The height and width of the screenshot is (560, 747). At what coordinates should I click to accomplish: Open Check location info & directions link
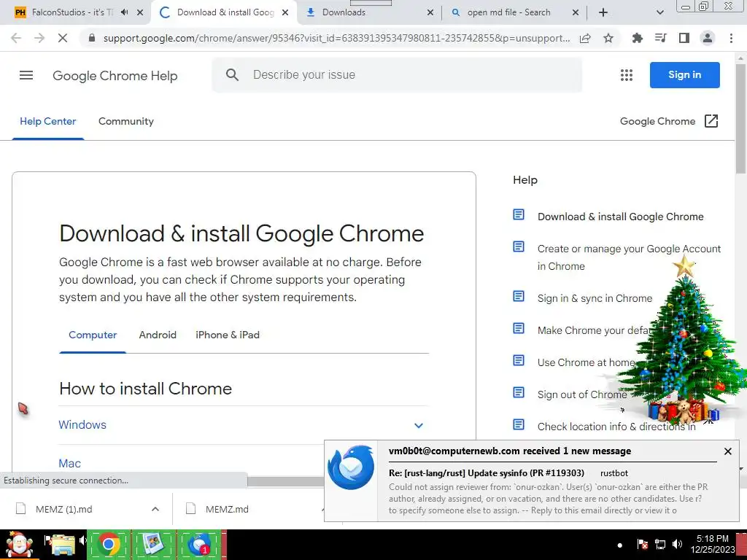pyautogui.click(x=616, y=426)
